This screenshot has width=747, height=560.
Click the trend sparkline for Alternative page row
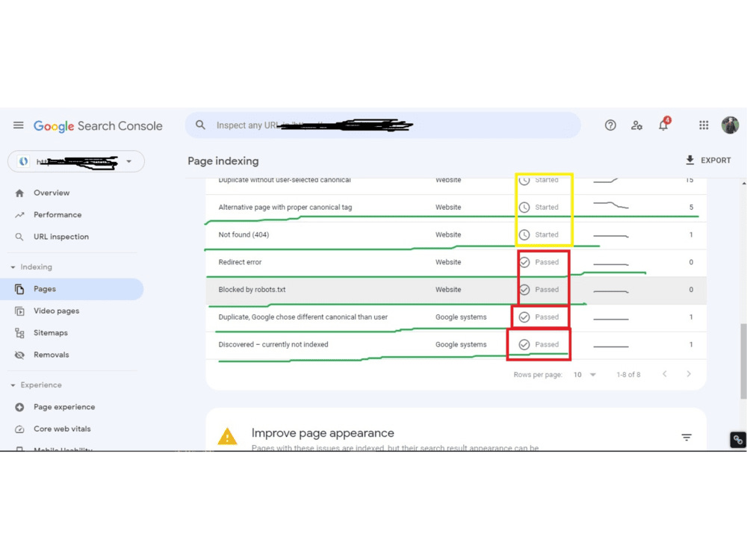611,206
